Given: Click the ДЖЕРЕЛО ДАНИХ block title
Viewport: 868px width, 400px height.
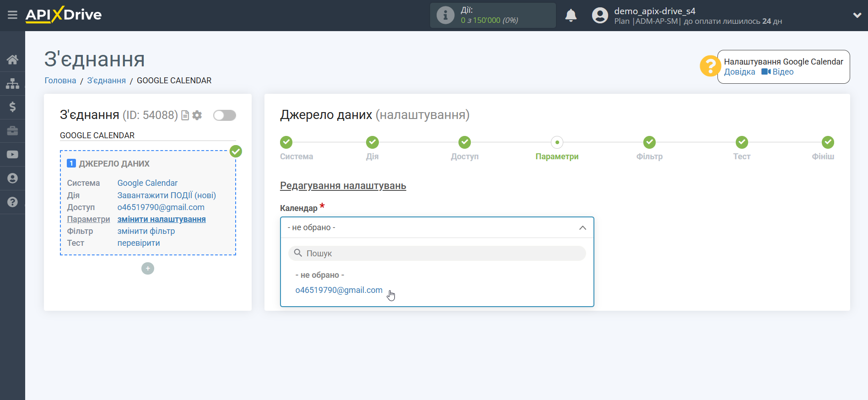Looking at the screenshot, I should tap(114, 164).
